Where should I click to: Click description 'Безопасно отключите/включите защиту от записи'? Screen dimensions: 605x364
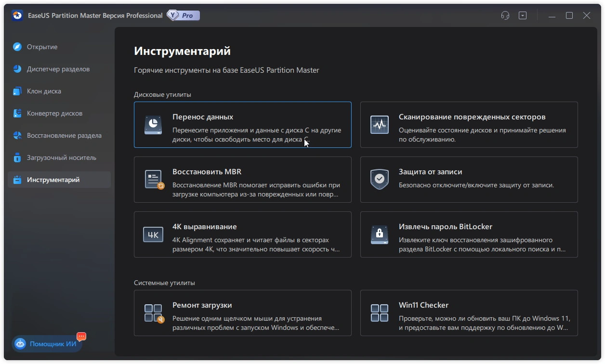[476, 185]
